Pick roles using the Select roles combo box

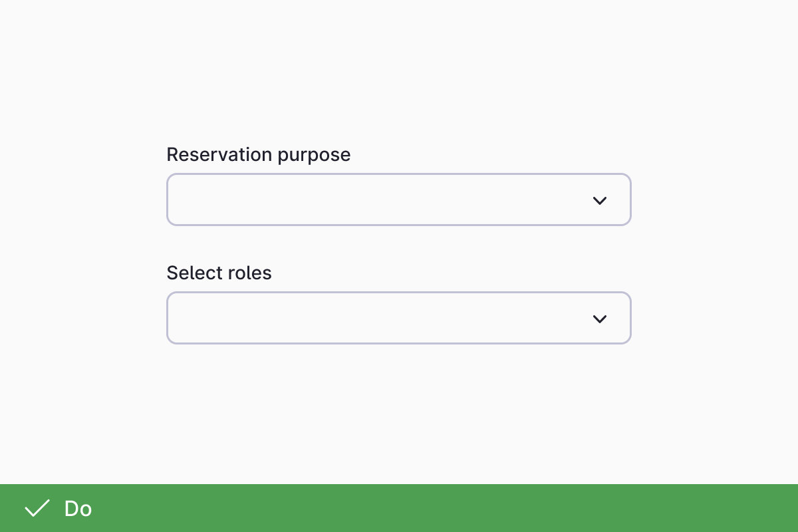coord(398,319)
